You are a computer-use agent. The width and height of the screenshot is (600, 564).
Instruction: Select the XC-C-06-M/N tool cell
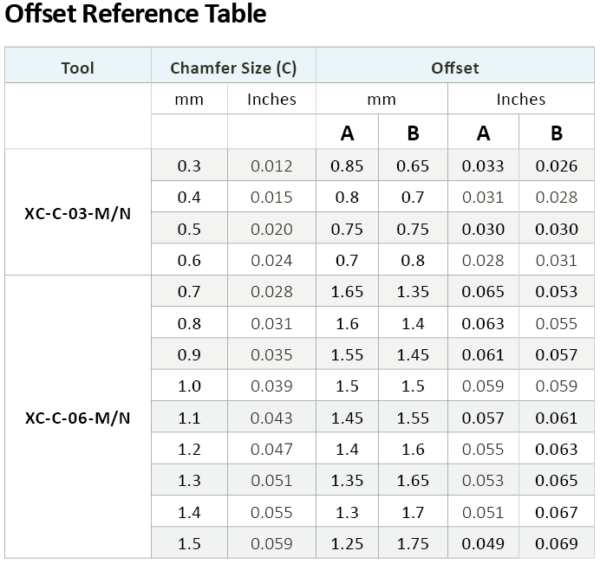(x=78, y=418)
